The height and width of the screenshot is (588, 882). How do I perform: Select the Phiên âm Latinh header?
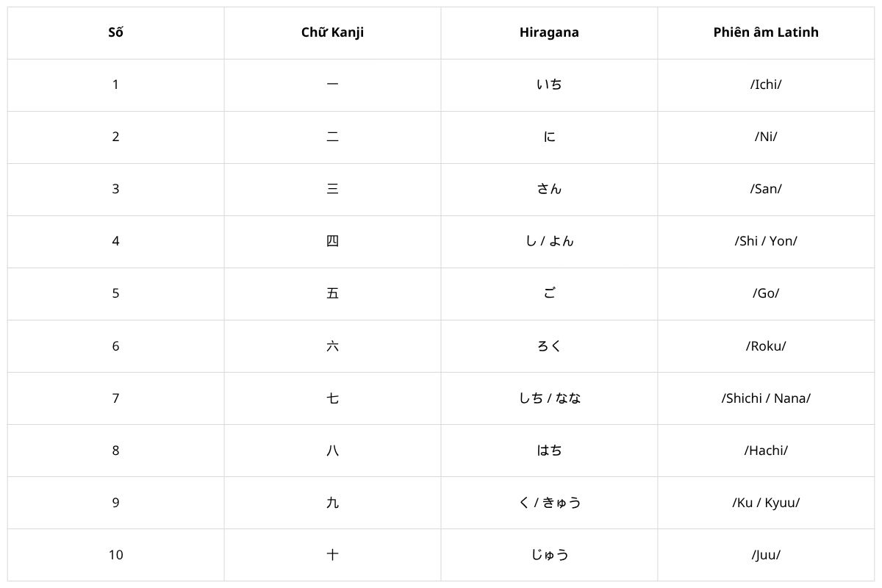pos(766,33)
